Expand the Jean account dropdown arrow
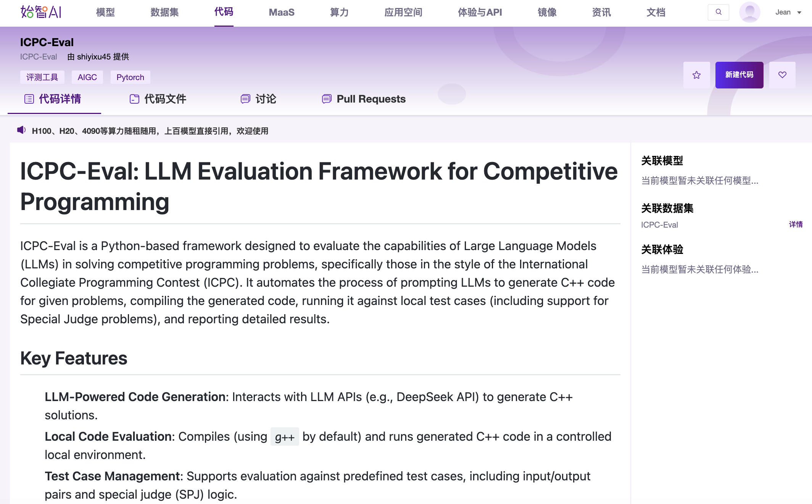The image size is (812, 504). (x=799, y=13)
